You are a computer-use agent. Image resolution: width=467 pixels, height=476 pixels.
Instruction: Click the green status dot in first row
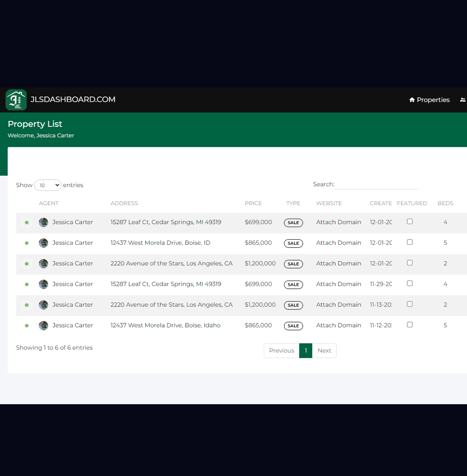pyautogui.click(x=27, y=223)
